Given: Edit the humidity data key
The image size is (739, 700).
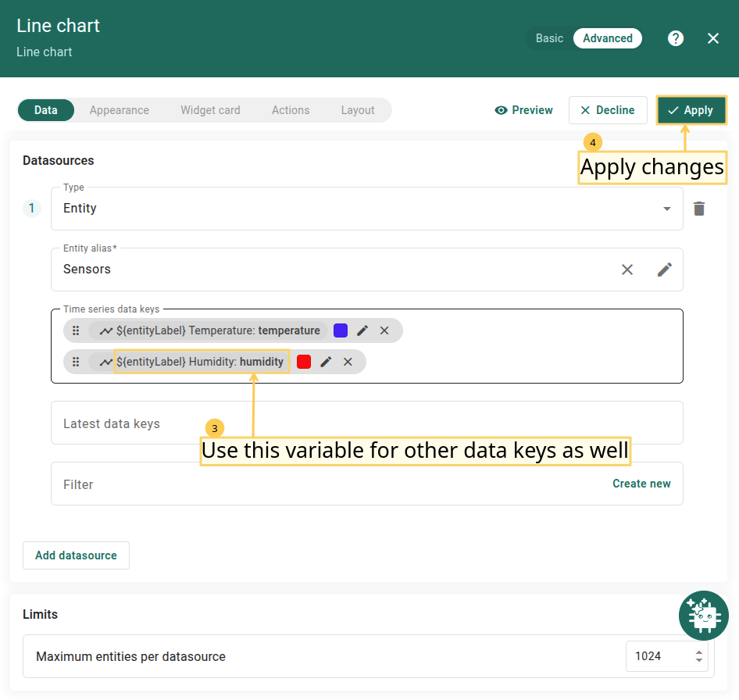Looking at the screenshot, I should click(326, 362).
